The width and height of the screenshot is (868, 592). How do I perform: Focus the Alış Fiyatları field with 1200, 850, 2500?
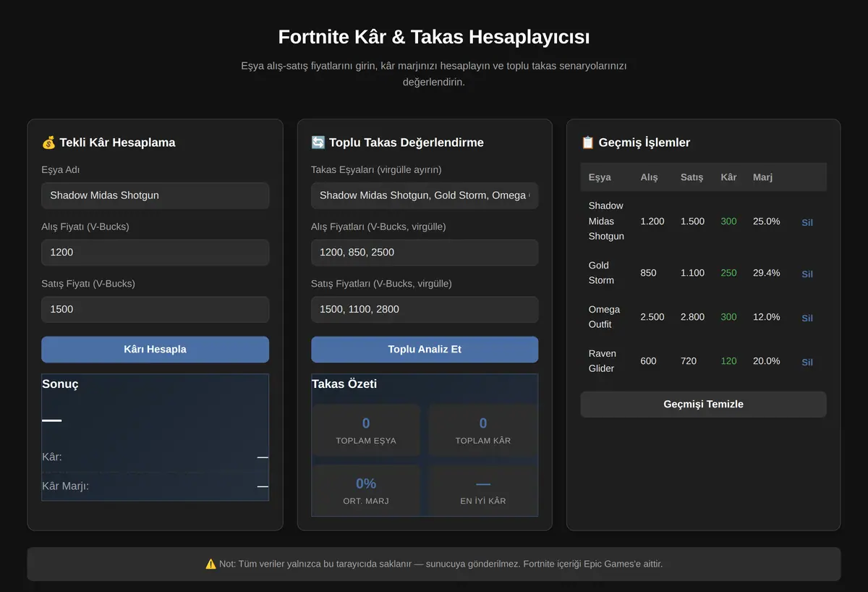pos(425,253)
